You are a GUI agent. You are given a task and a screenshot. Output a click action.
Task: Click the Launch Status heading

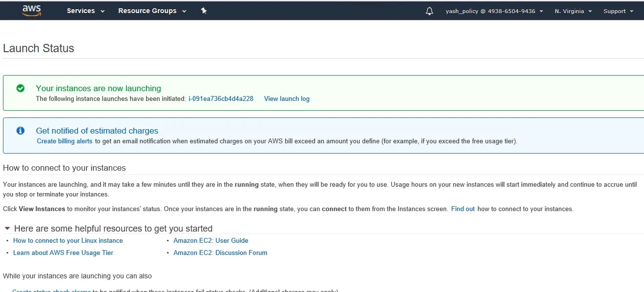[x=39, y=48]
